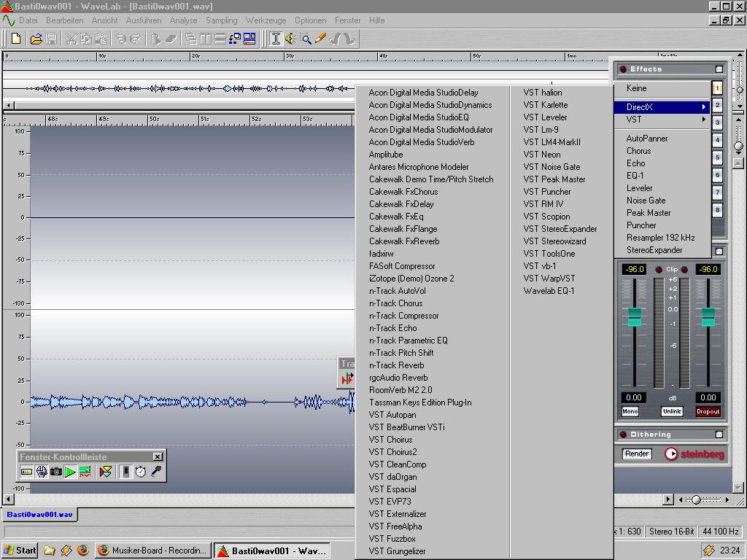Click the speaker play tool icon
Screen dimensions: 747x560
coord(290,39)
